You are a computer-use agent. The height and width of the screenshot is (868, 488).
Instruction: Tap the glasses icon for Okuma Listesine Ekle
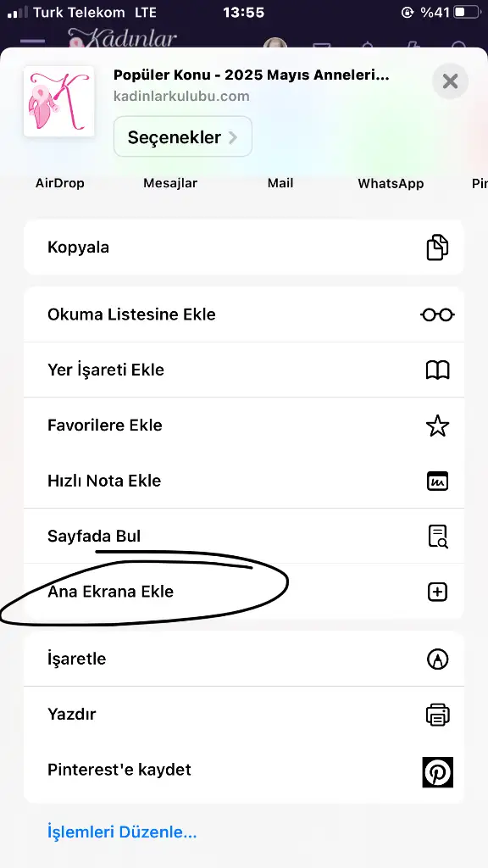click(437, 315)
